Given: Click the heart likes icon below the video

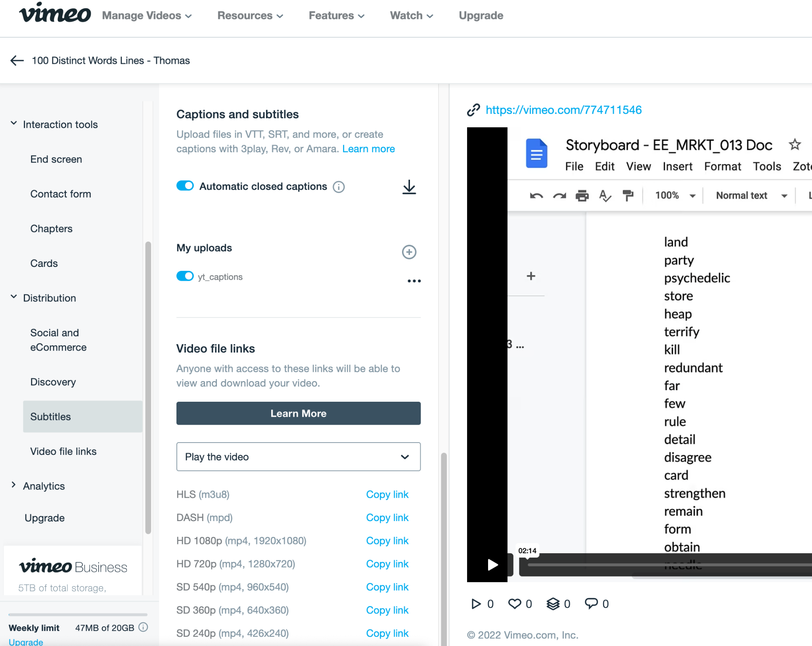Looking at the screenshot, I should 515,604.
